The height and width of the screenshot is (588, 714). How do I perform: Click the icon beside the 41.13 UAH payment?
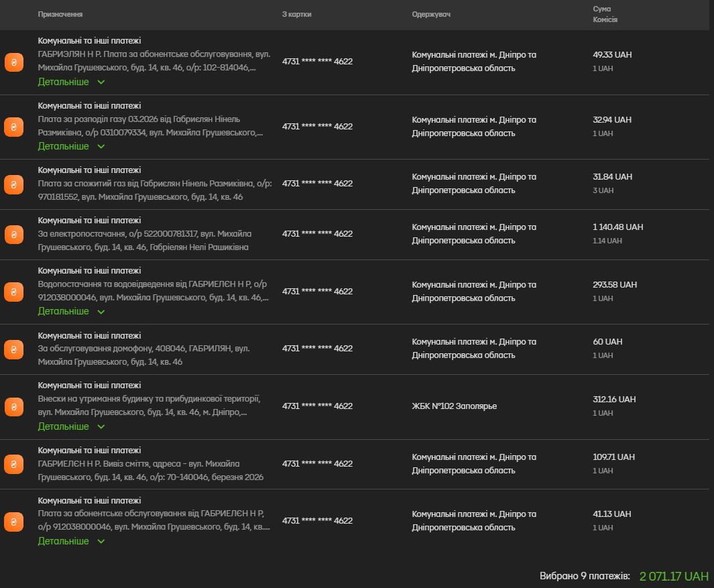click(14, 521)
